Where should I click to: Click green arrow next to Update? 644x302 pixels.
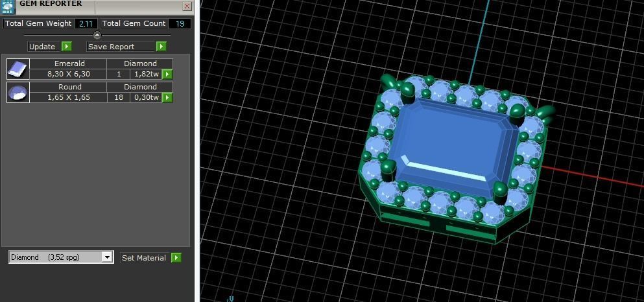click(67, 47)
